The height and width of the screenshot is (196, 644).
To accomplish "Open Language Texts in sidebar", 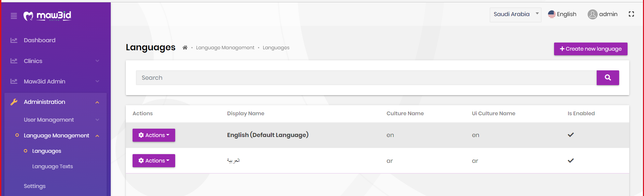I will pos(52,167).
